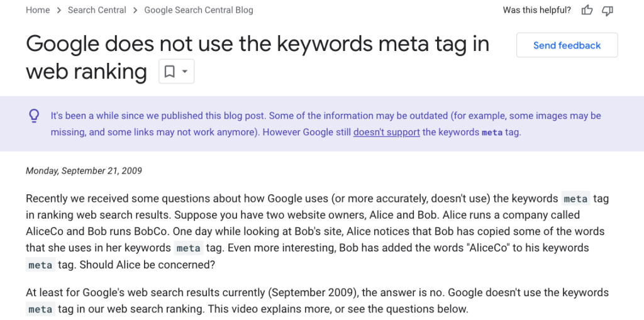The image size is (644, 320).
Task: Click the bold meta code in purple banner
Action: (492, 133)
